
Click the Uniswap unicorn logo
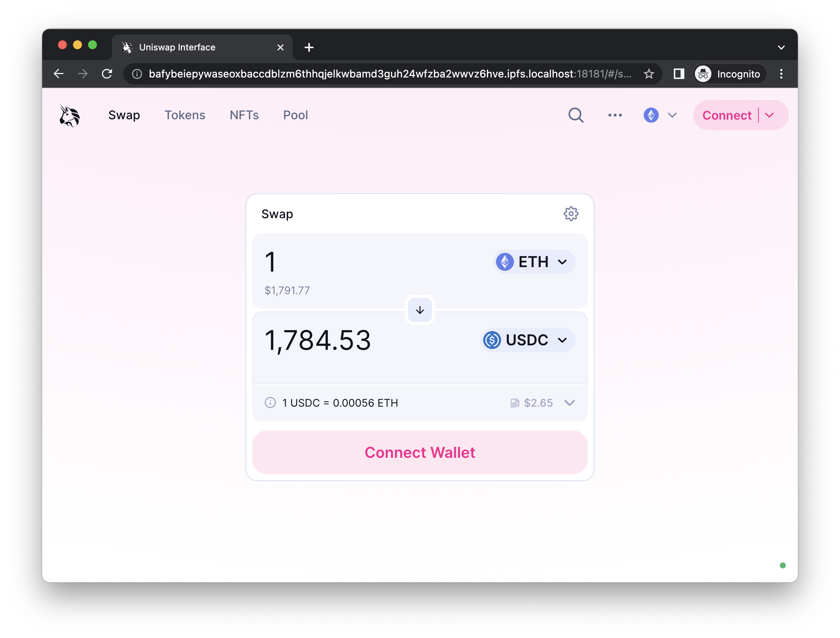[70, 115]
